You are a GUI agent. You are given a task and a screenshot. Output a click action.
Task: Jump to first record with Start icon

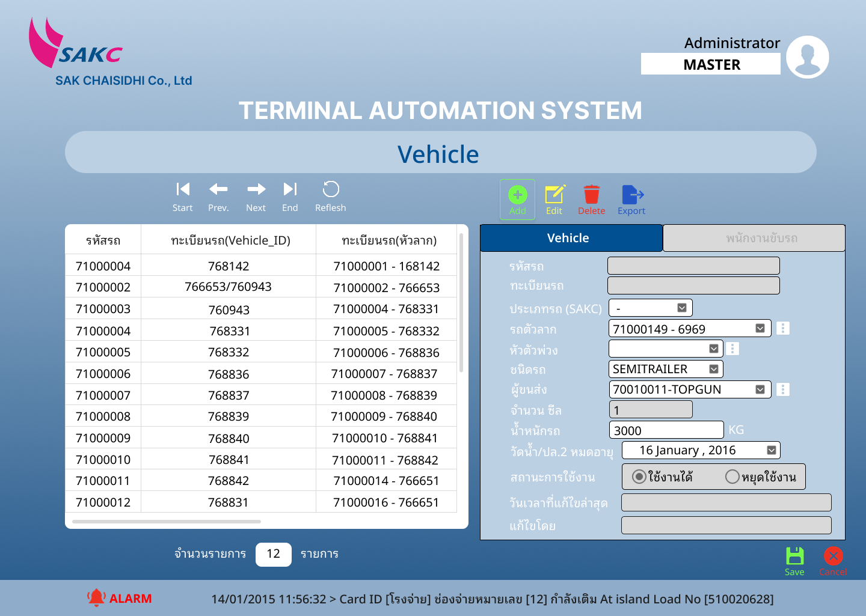[x=183, y=189]
